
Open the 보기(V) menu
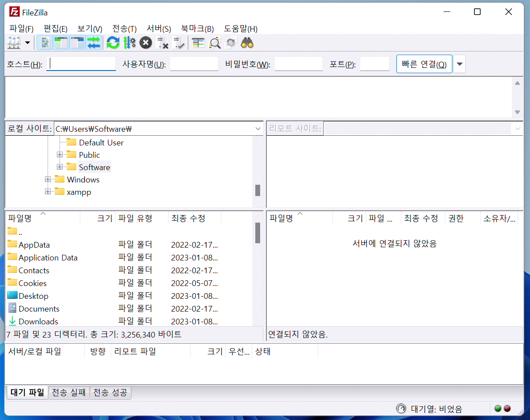pos(90,29)
